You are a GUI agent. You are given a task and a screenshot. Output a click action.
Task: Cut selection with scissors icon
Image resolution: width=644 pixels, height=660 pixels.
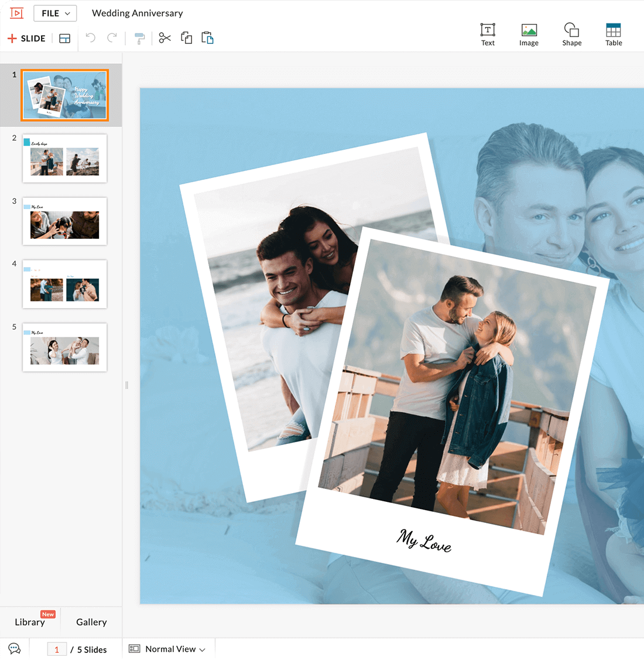(x=165, y=38)
